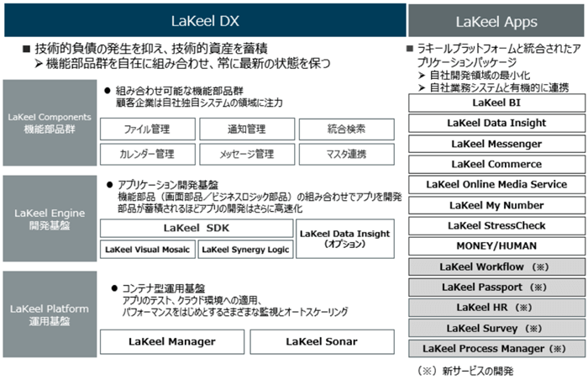
Task: Click the footnote (※) 新サービスの開発
Action: (465, 371)
